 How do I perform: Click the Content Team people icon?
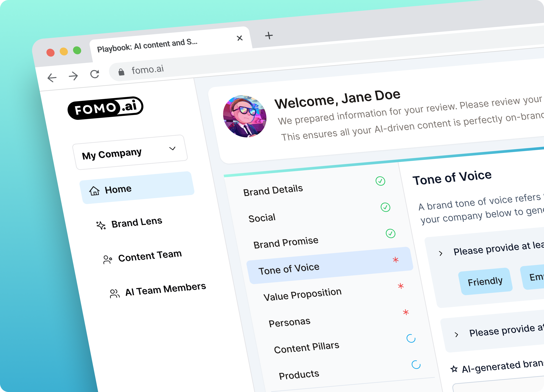[108, 260]
